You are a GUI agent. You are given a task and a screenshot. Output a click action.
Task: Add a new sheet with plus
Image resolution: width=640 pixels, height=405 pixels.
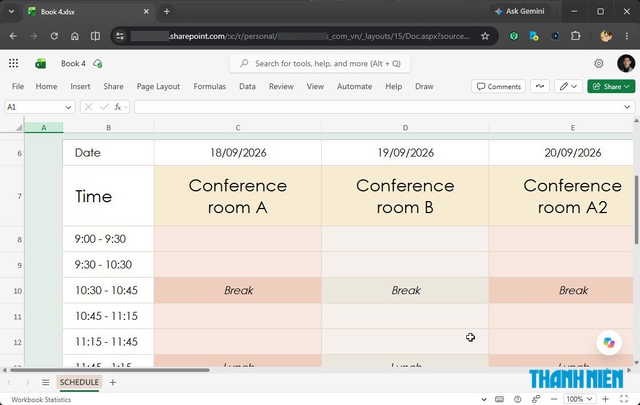point(113,382)
